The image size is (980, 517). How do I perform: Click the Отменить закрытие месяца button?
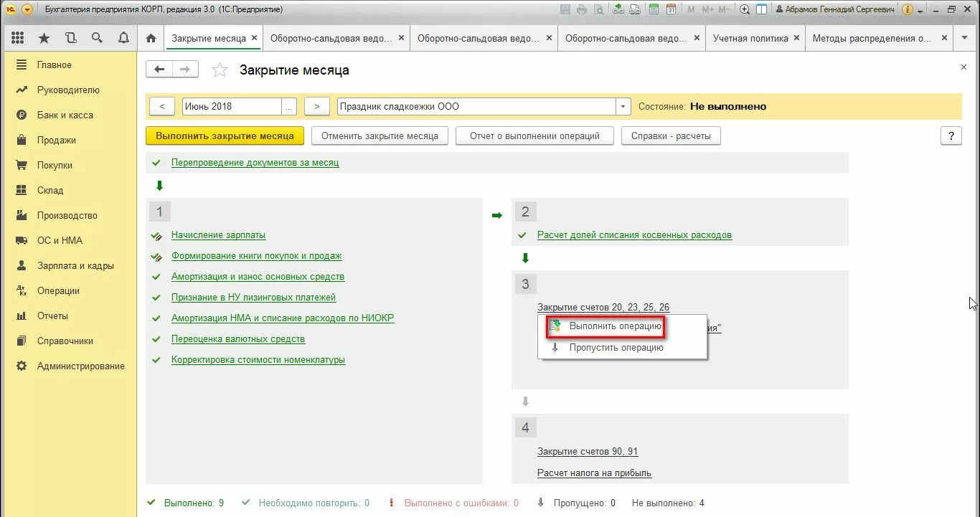(x=380, y=136)
